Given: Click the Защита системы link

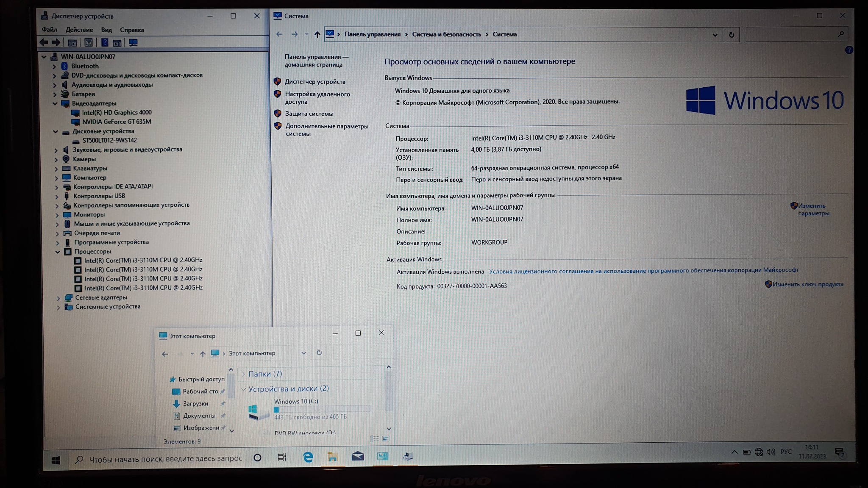Looking at the screenshot, I should 309,114.
